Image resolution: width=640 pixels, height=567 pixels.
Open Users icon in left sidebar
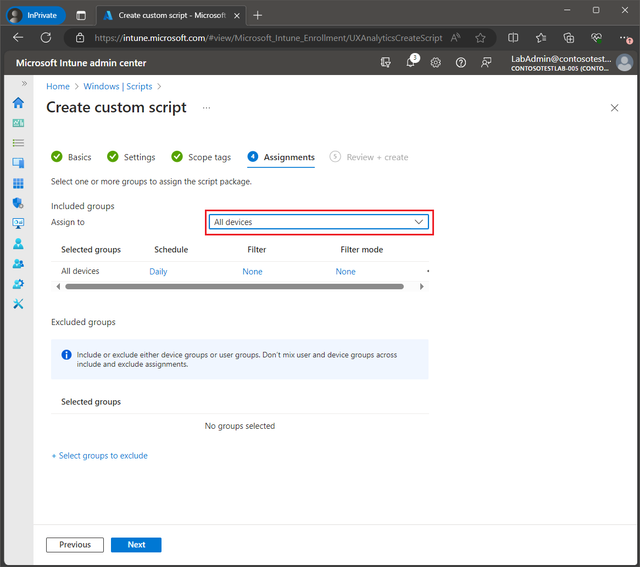click(x=18, y=243)
